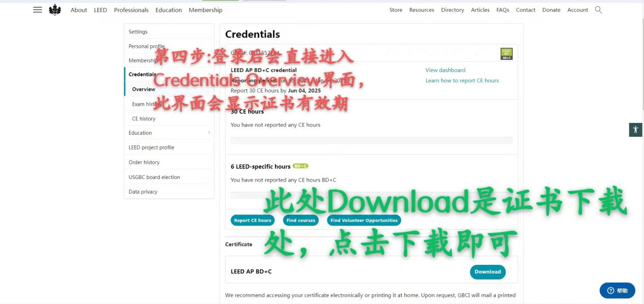644x304 pixels.
Task: Open the hamburger navigation menu
Action: pyautogui.click(x=37, y=9)
